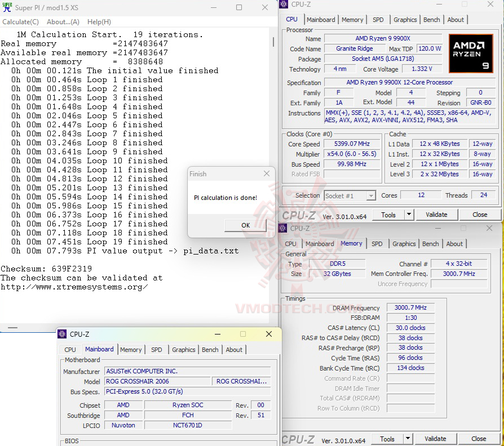
Task: Click the Core Speed value field
Action: 352,144
